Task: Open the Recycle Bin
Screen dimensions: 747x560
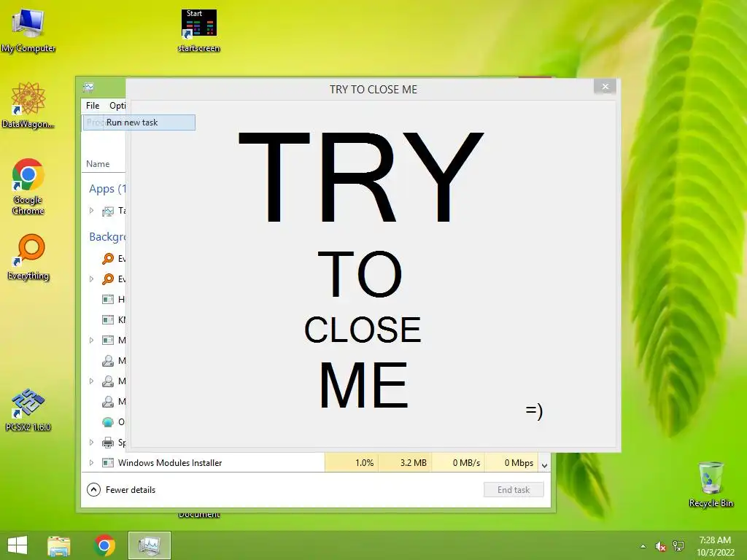Action: [711, 484]
